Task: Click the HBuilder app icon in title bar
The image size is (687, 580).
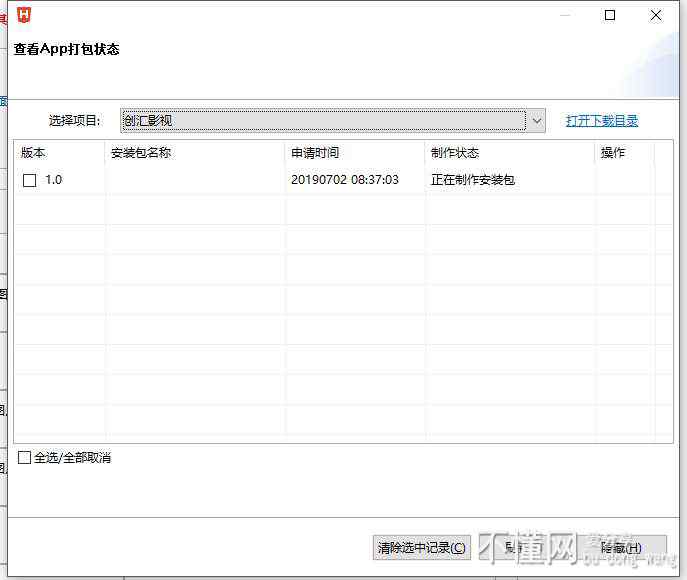Action: (x=25, y=15)
